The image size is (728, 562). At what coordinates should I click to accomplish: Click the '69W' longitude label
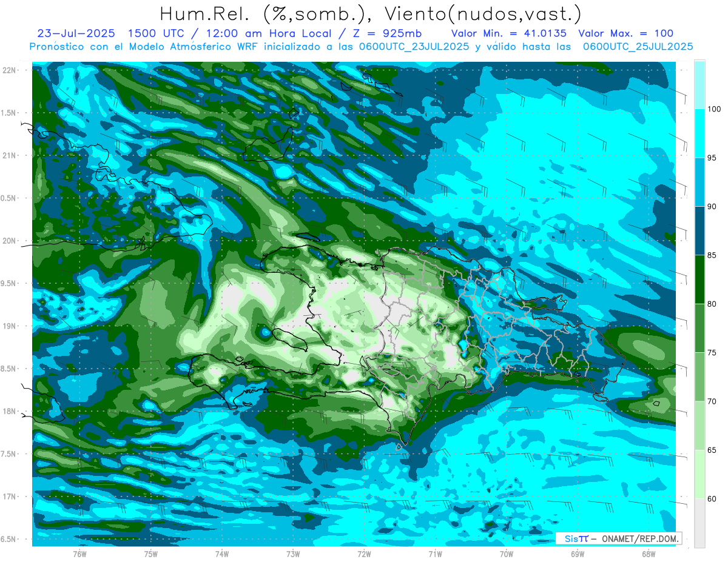(x=578, y=554)
